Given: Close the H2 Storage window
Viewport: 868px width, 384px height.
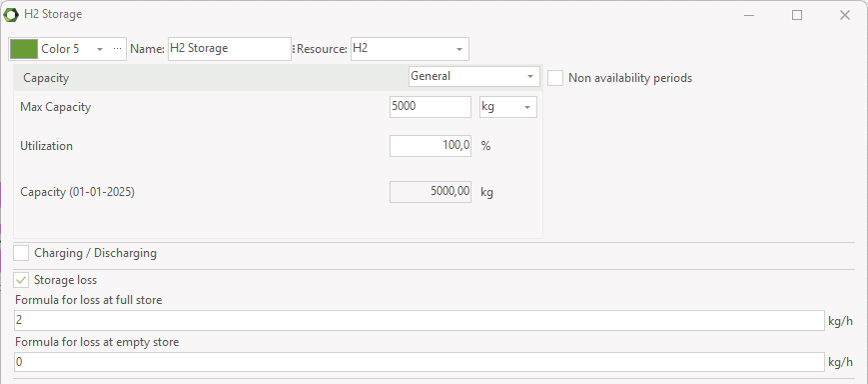Looking at the screenshot, I should 845,15.
